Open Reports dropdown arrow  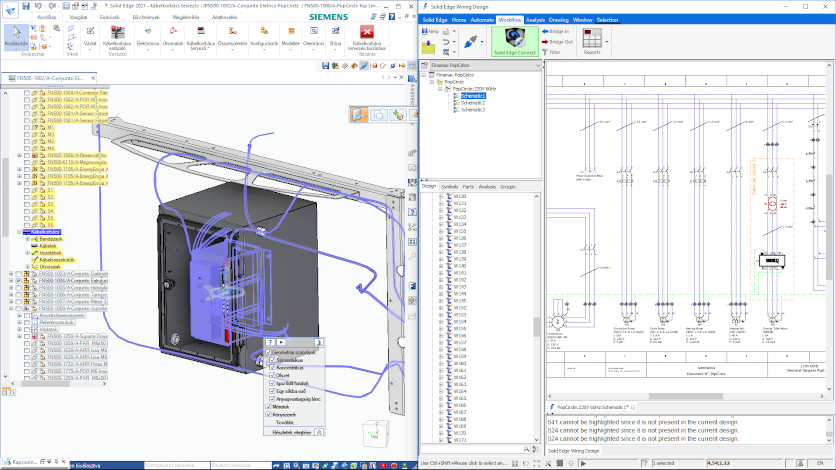point(607,42)
